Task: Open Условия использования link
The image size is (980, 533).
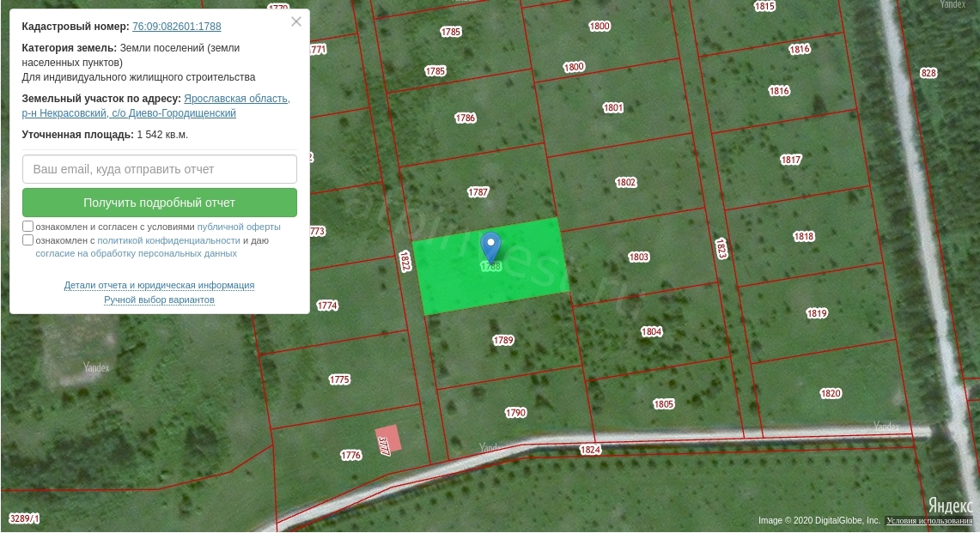Action: tap(929, 521)
